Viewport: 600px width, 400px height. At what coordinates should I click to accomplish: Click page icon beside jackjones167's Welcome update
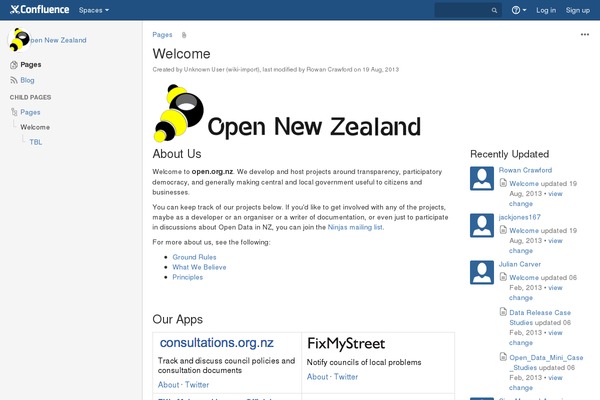coord(503,230)
